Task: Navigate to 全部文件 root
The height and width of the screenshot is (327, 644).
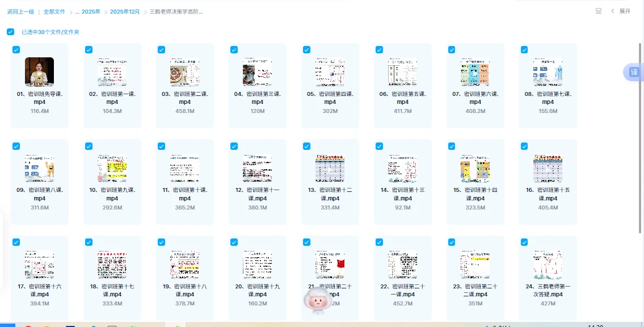Action: [54, 11]
